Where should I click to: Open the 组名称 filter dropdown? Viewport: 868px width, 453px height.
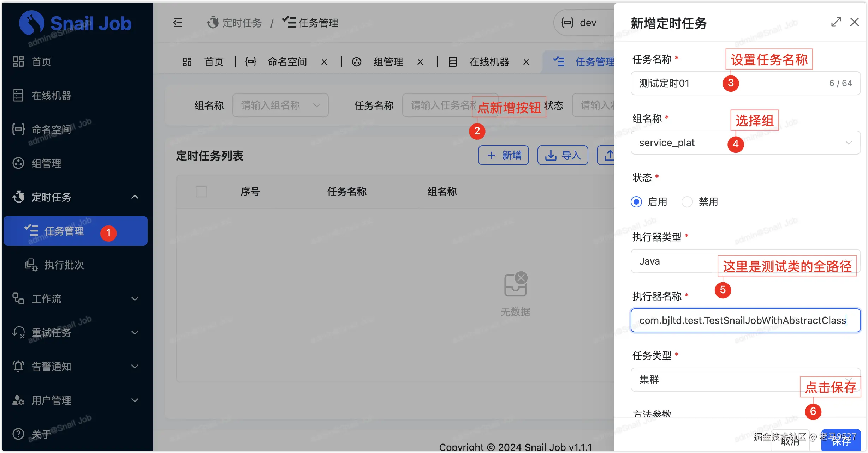tap(280, 105)
